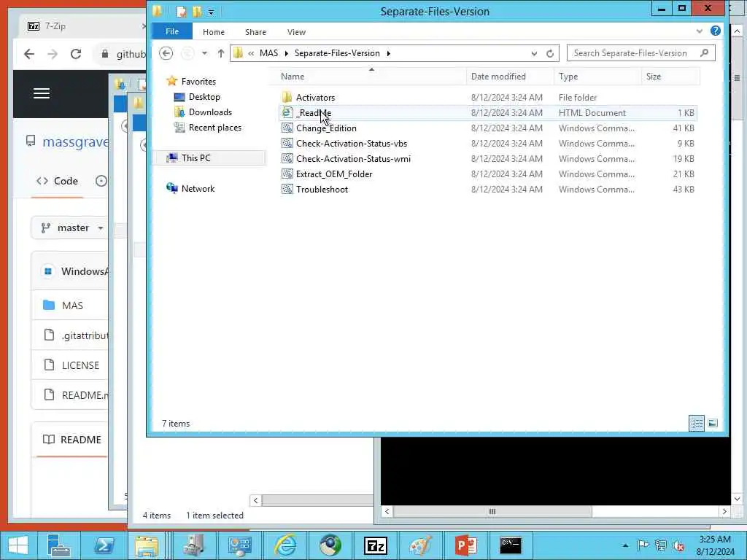Open the Code tab on GitHub
This screenshot has width=747, height=560.
coord(57,181)
